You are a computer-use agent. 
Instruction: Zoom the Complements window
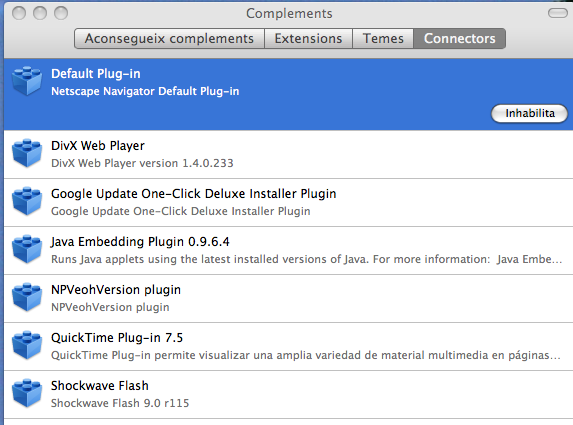click(61, 13)
